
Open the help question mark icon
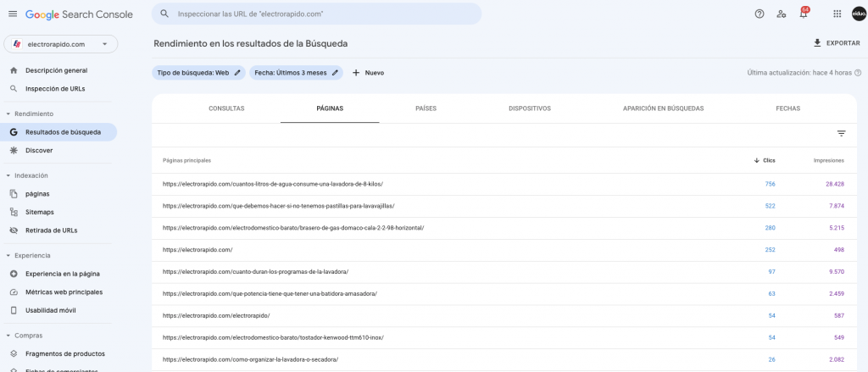(759, 14)
